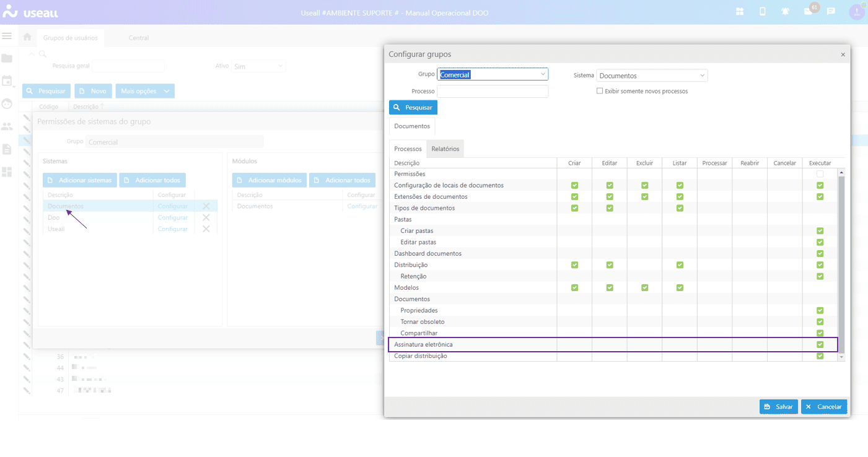The image size is (868, 457).
Task: Sort by the Descrição column header in the users grid
Action: (x=85, y=107)
